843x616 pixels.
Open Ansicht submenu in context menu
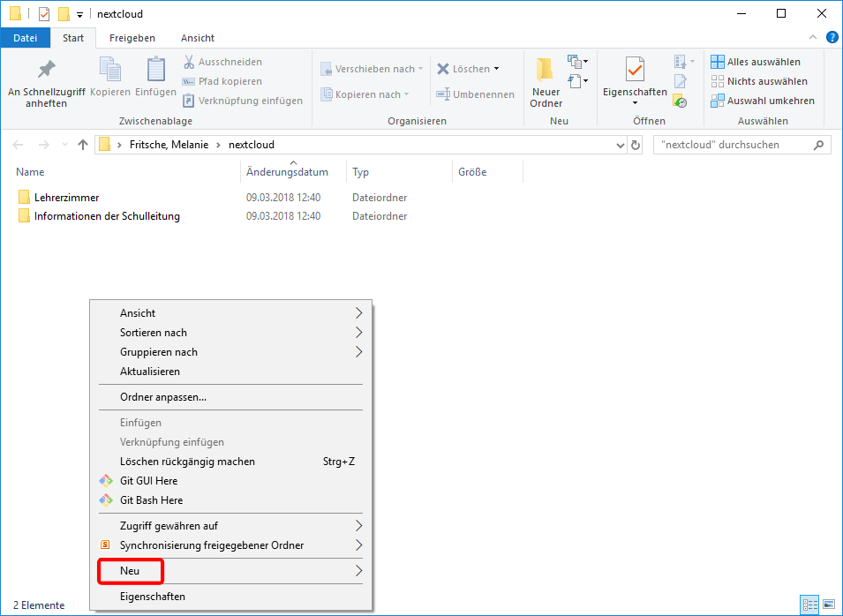(230, 312)
